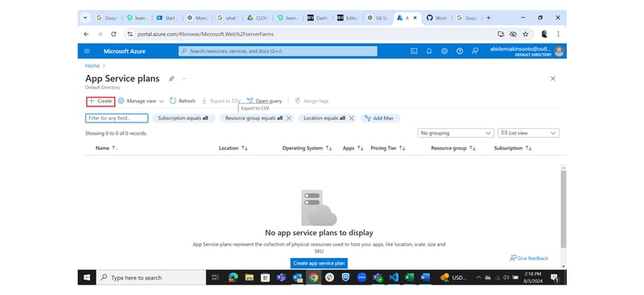Click the browser address bar URL

[205, 34]
